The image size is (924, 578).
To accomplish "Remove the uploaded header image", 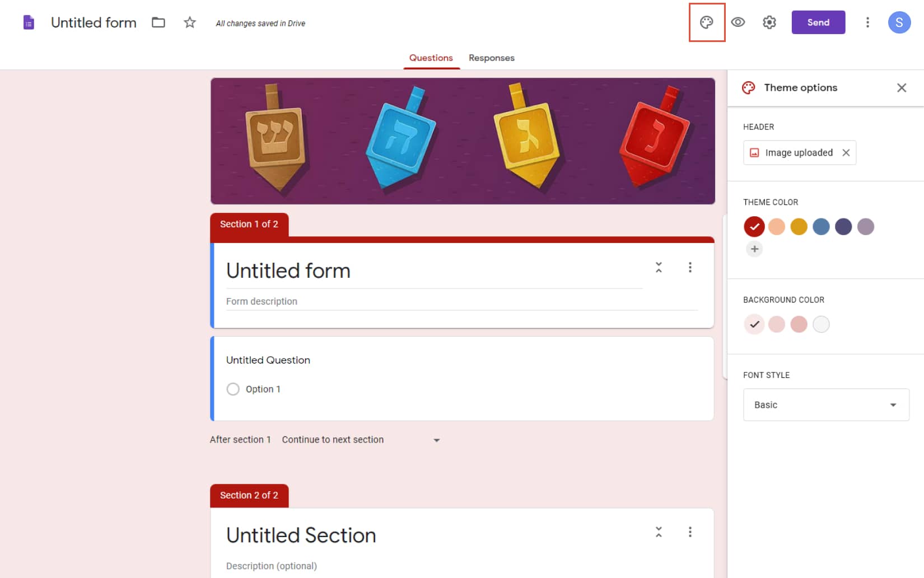I will tap(846, 152).
